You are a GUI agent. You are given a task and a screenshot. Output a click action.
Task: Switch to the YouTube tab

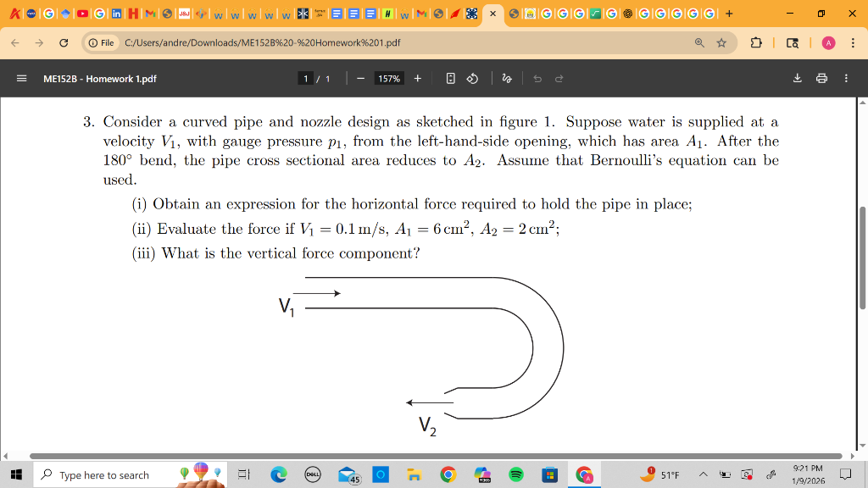pyautogui.click(x=82, y=14)
